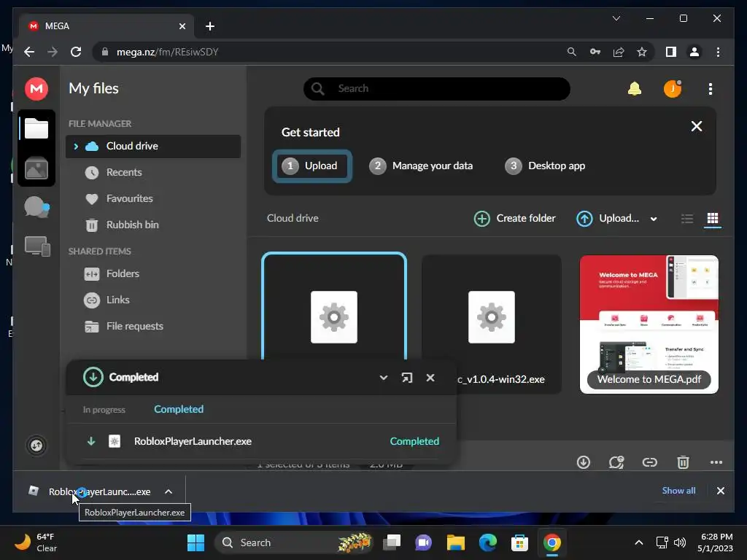The height and width of the screenshot is (560, 747).
Task: Click the RobloxPlayerLauncher.exe row in the transfers widget
Action: pos(260,441)
